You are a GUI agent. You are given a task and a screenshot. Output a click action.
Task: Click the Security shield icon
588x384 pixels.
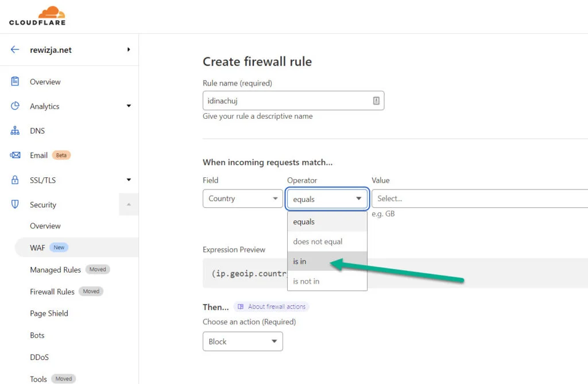[15, 204]
